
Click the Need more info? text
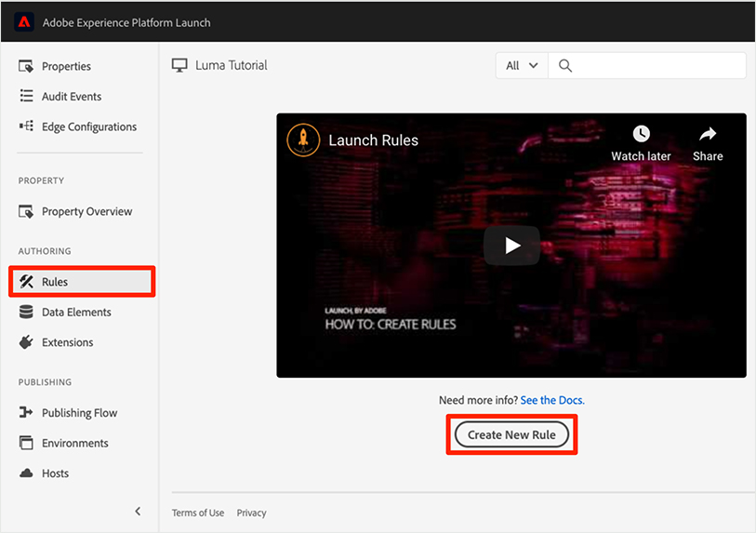478,400
